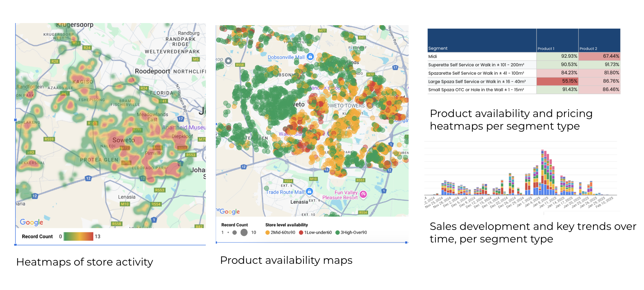The width and height of the screenshot is (644, 290).
Task: Click the Google logo on heatmap map
Action: pos(31,222)
